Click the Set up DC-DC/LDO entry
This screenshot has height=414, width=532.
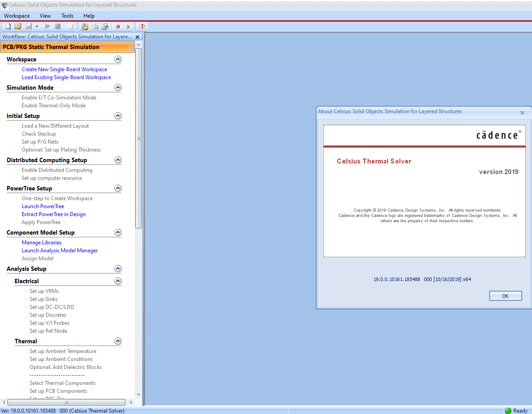pos(52,307)
